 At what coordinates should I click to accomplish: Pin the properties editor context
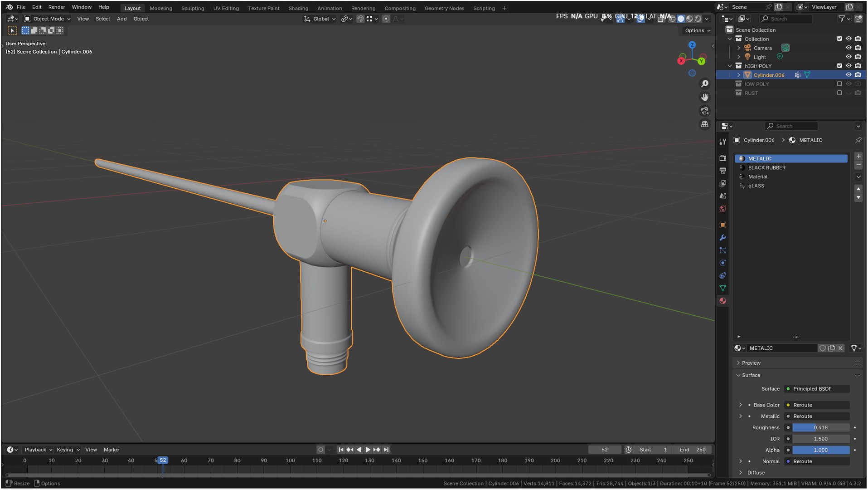858,140
